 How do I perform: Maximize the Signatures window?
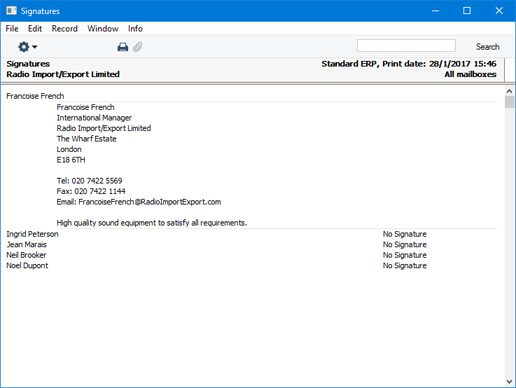click(x=467, y=11)
